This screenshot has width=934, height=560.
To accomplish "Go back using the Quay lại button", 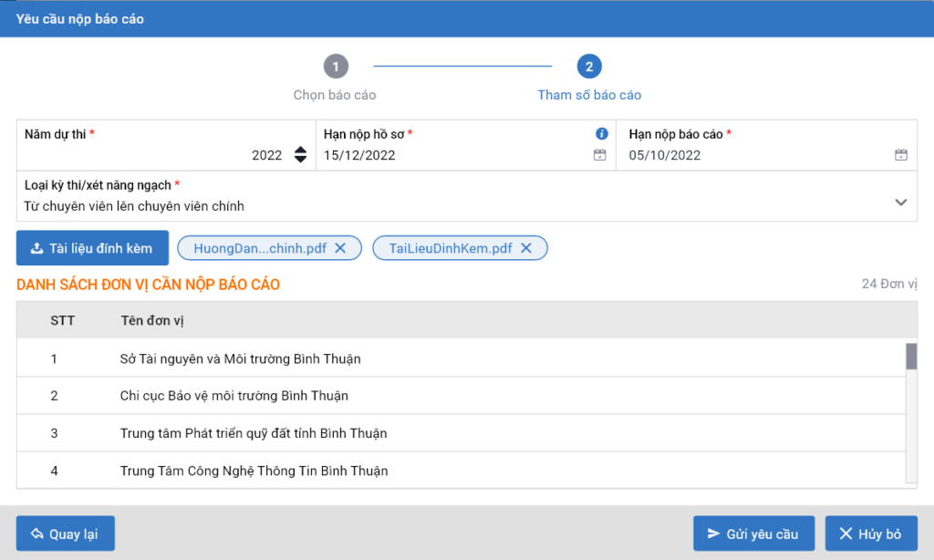I will coord(66,534).
